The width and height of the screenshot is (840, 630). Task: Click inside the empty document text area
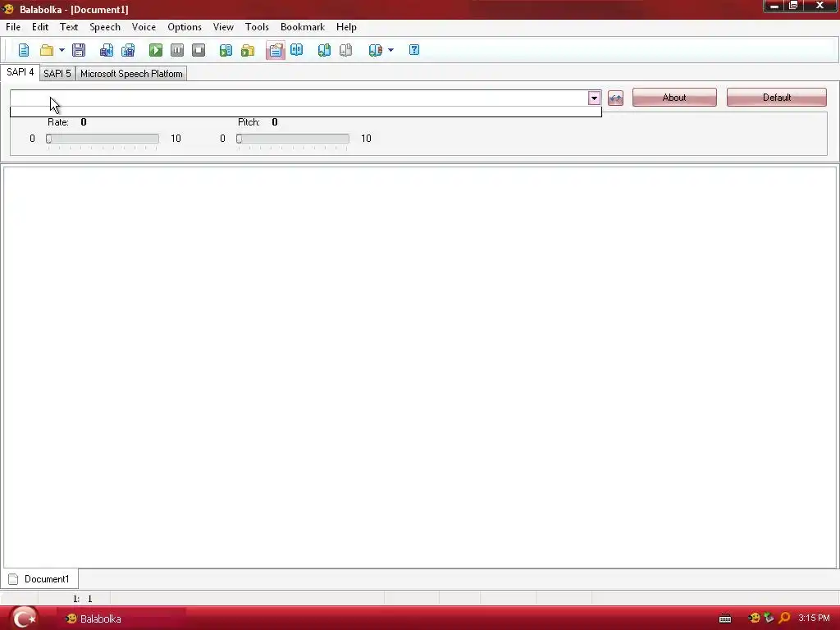pos(420,367)
